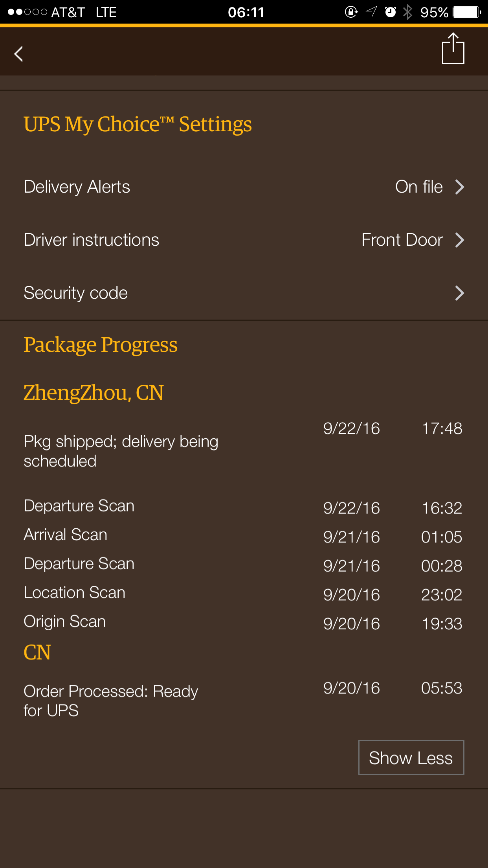The width and height of the screenshot is (488, 868).
Task: Open Driver instructions chevron arrow
Action: (x=459, y=240)
